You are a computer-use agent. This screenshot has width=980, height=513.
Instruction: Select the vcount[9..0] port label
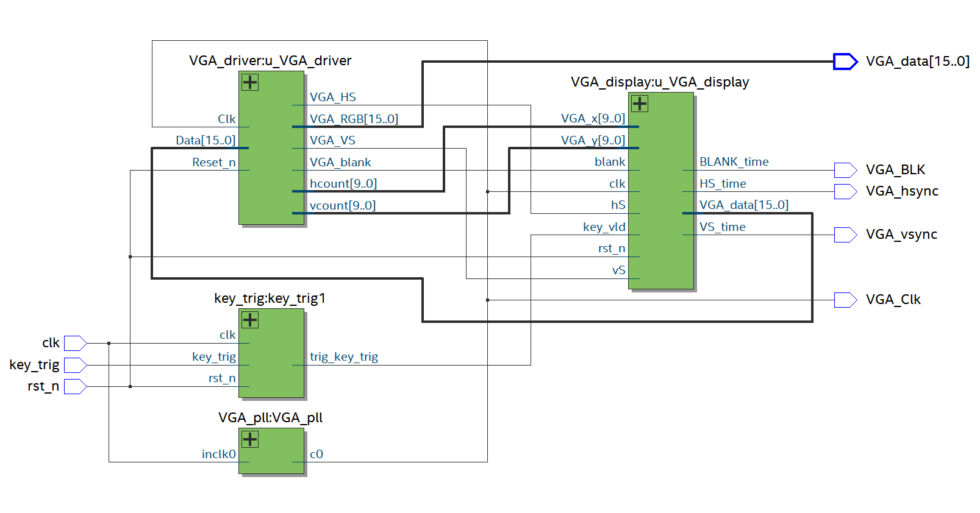point(343,205)
